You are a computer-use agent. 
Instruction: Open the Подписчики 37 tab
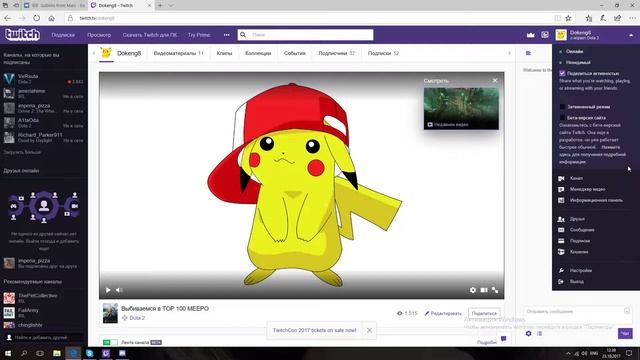(337, 53)
